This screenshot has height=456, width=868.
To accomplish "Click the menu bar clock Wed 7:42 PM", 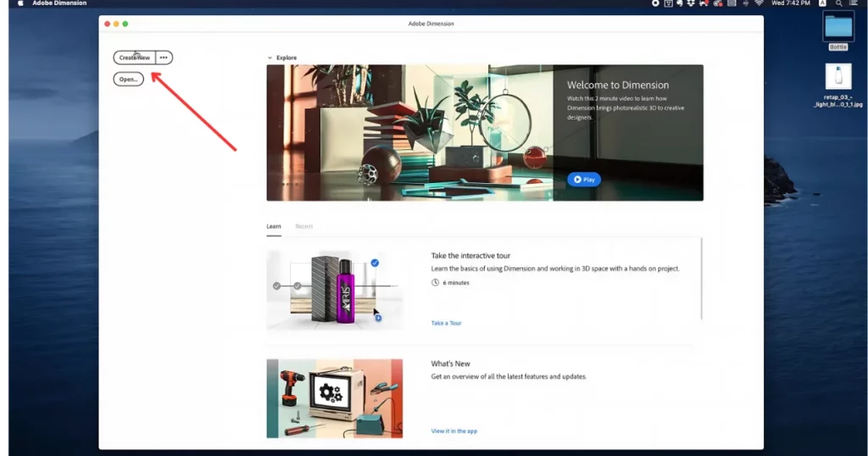I will click(791, 3).
